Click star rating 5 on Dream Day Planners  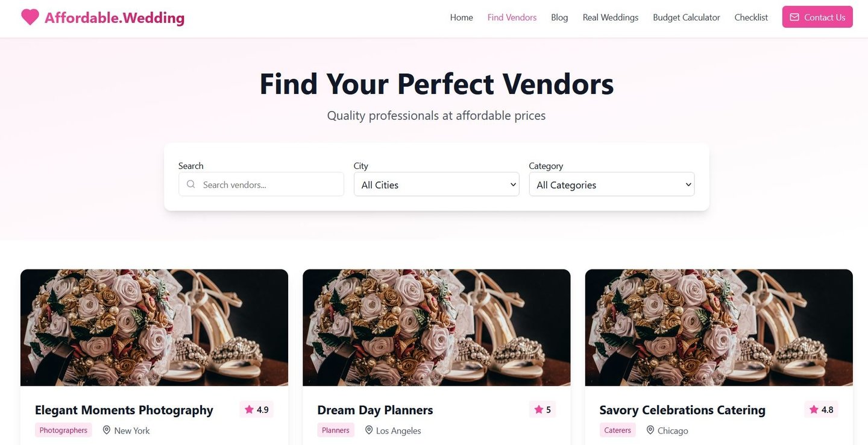click(x=542, y=409)
